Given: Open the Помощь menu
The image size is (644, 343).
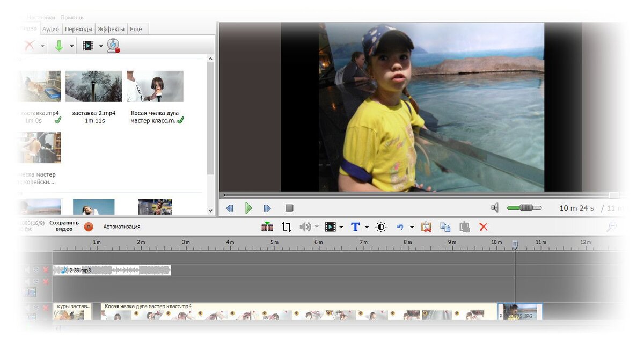Looking at the screenshot, I should [x=71, y=17].
